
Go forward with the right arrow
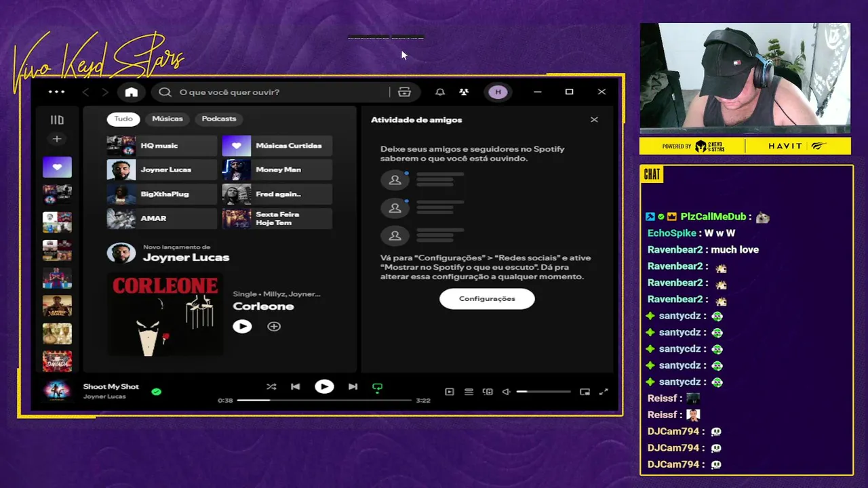[x=104, y=92]
